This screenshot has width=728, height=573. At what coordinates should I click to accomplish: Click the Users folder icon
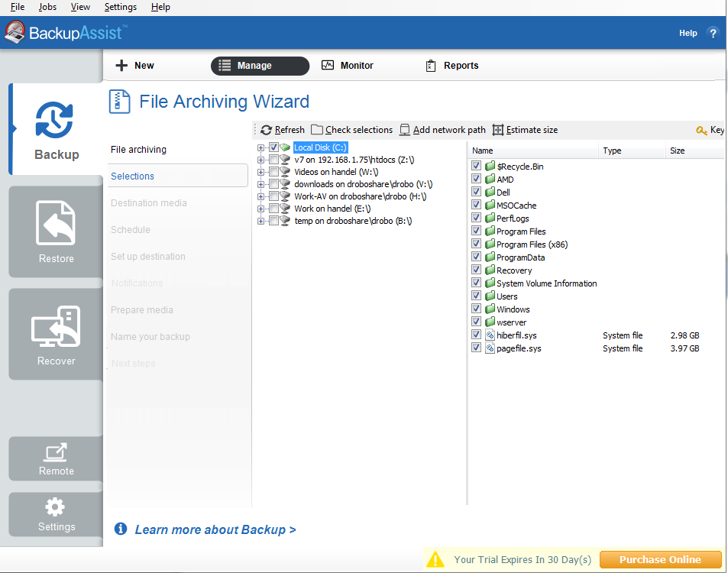[490, 296]
